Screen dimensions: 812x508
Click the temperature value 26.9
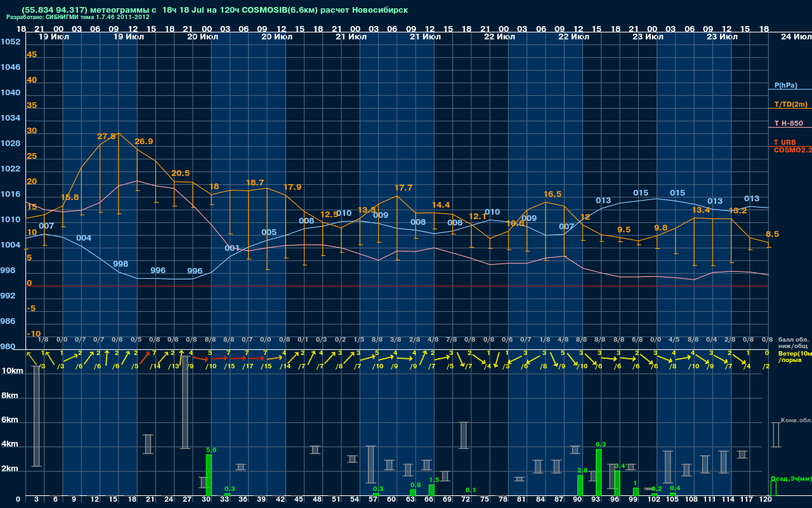(x=144, y=142)
